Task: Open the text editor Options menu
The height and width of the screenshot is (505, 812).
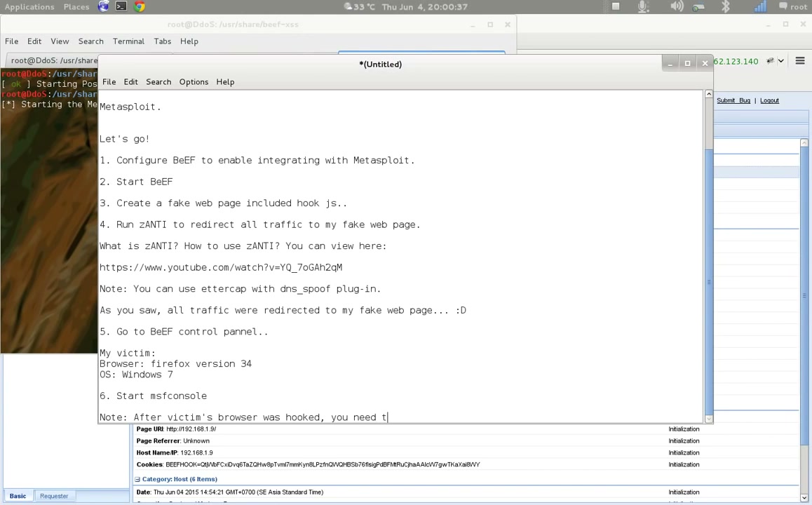Action: 194,82
